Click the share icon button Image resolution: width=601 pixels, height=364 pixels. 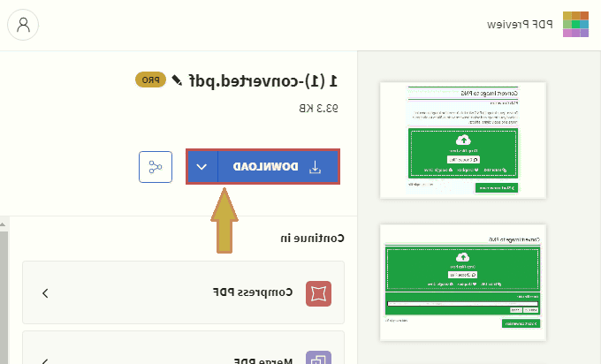pos(155,167)
